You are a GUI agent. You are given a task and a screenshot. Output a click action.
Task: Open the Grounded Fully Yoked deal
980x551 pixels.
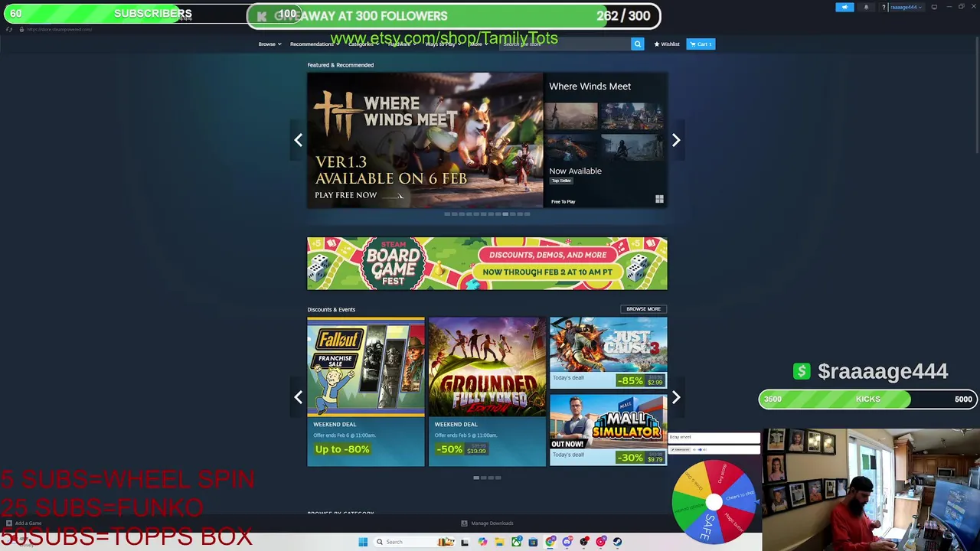(x=487, y=391)
